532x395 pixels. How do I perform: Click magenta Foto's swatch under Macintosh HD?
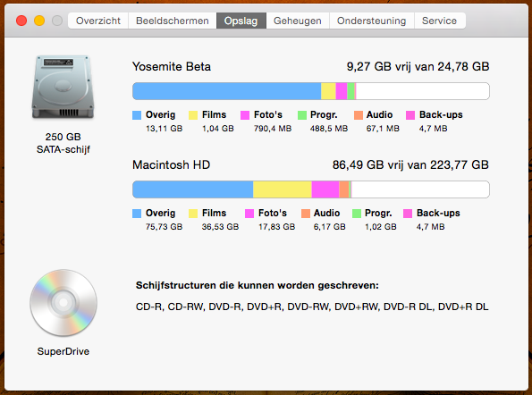pyautogui.click(x=249, y=214)
